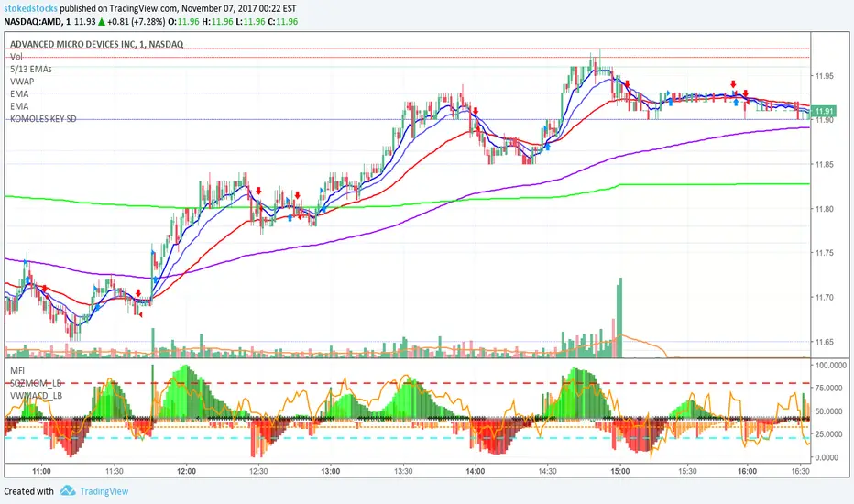Click the 11.70 price axis label
This screenshot has width=854, height=504.
[824, 298]
